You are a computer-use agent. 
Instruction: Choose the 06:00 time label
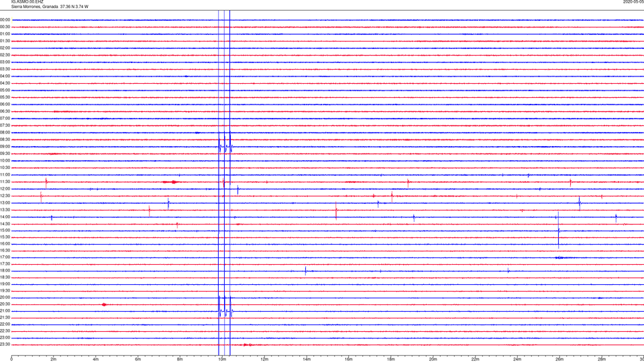click(x=5, y=105)
